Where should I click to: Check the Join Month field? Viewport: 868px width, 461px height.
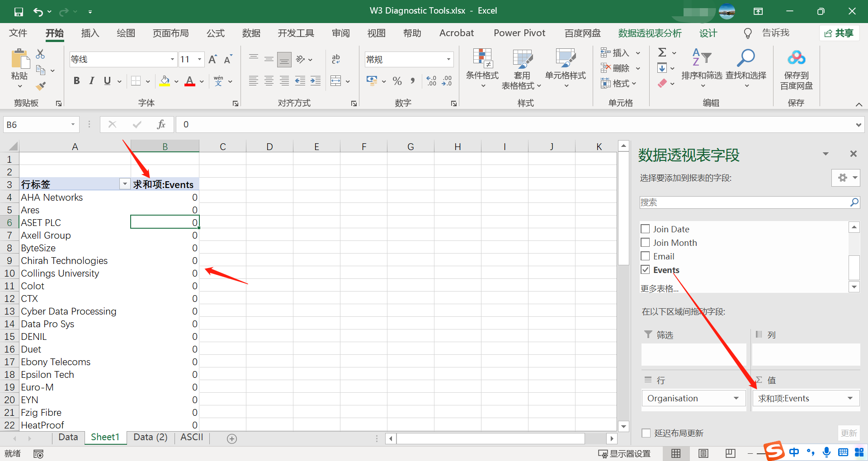pos(645,242)
